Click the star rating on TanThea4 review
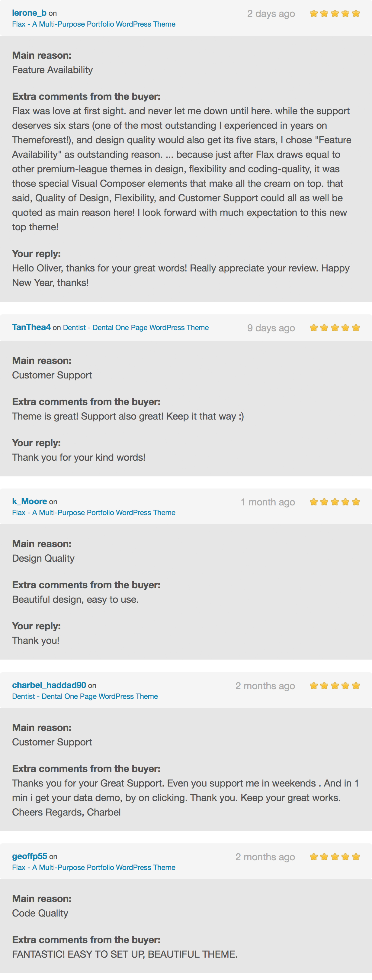The width and height of the screenshot is (372, 980). point(334,328)
